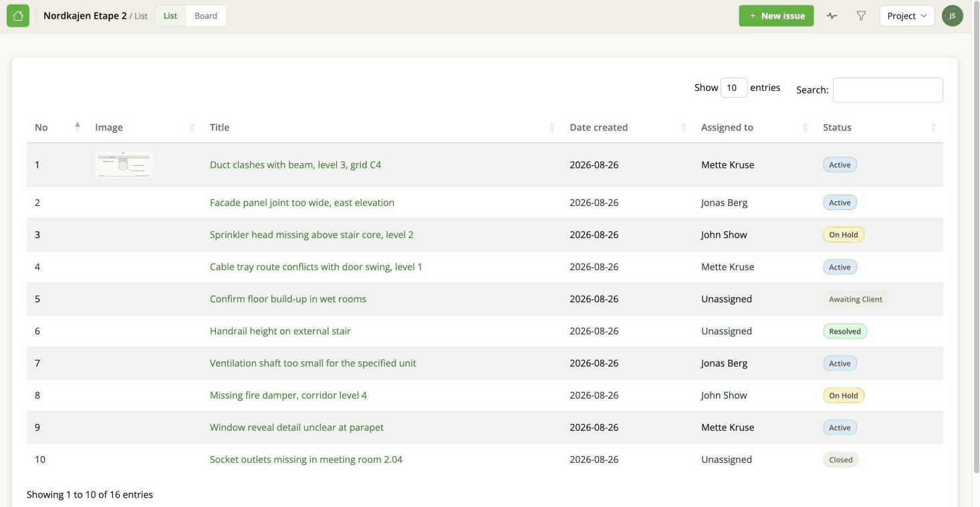Sort by the Status column arrows
The image size is (980, 507).
pyautogui.click(x=933, y=127)
